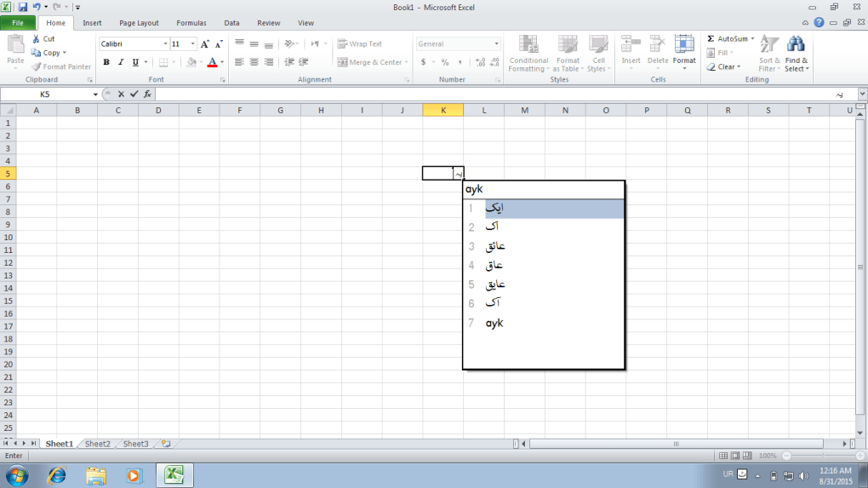Click column header M
868x488 pixels.
[x=524, y=110]
